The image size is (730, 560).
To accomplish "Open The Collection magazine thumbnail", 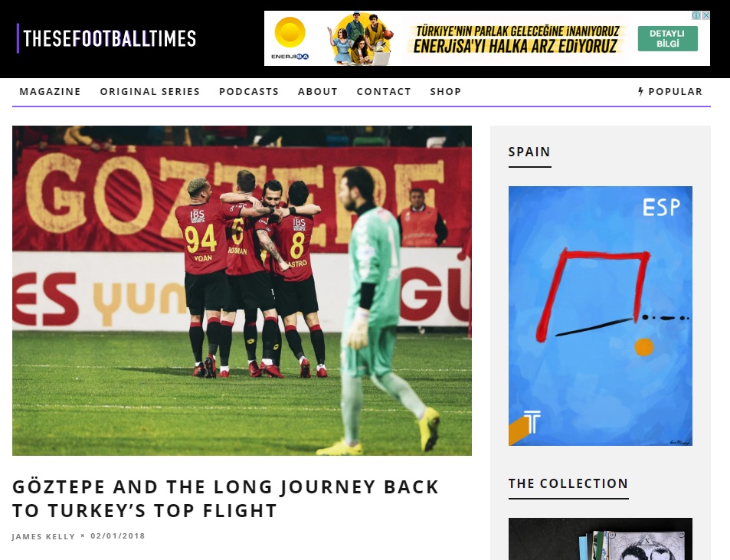I will 600,539.
